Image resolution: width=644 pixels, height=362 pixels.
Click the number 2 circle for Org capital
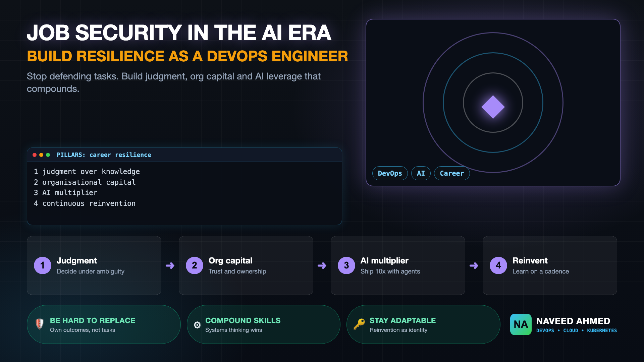pyautogui.click(x=195, y=265)
